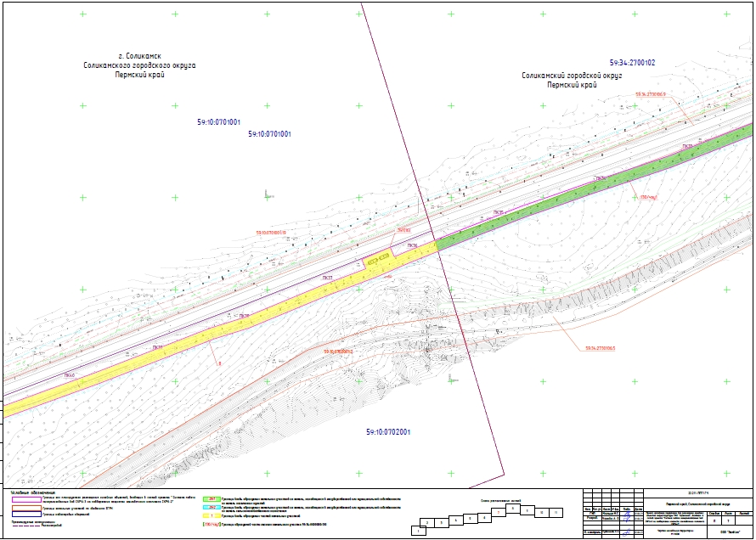Click sheet 1 in the layout scheme
The width and height of the screenshot is (756, 540).
[419, 531]
